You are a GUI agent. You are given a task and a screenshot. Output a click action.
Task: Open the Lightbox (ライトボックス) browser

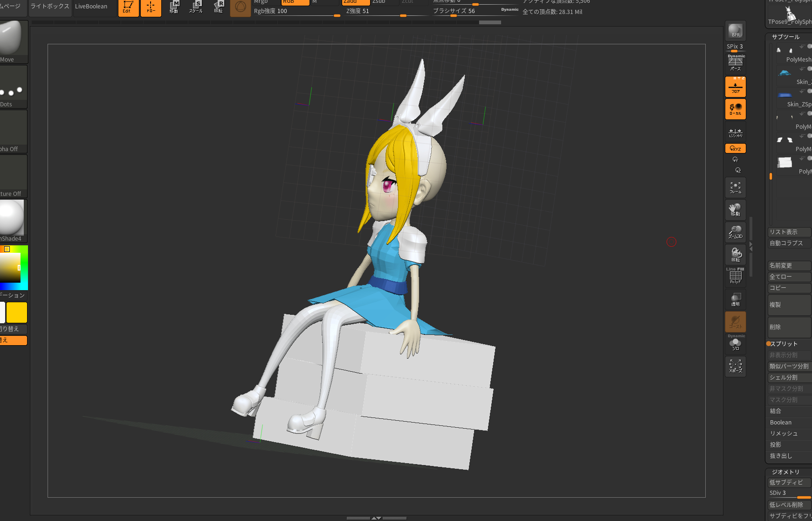click(x=50, y=7)
